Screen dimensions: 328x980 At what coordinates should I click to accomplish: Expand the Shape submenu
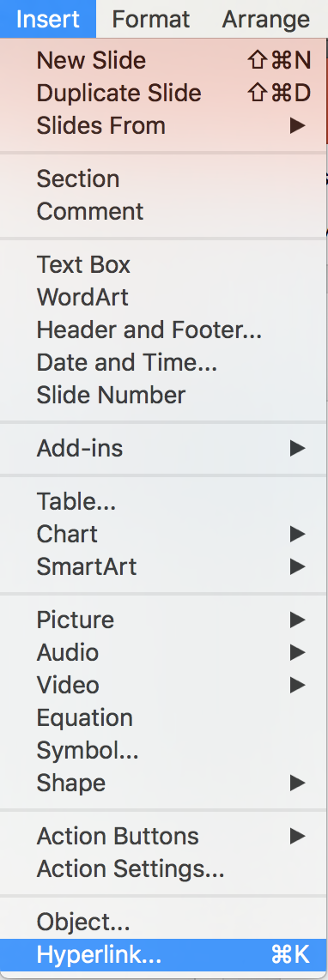pos(163,783)
